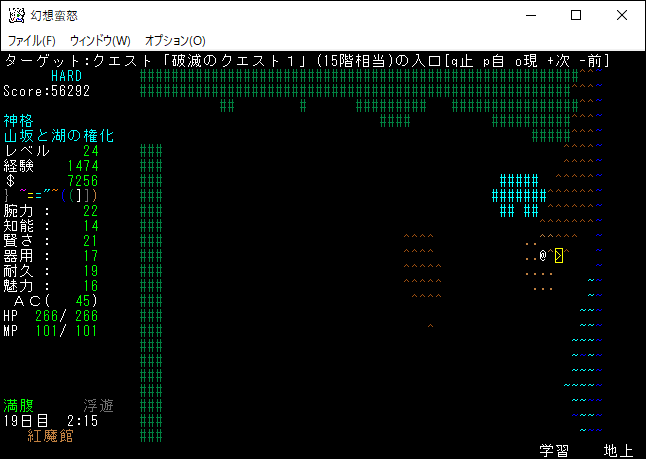This screenshot has width=646, height=459.
Task: Click the 学習 status at bottom bar
Action: (554, 450)
